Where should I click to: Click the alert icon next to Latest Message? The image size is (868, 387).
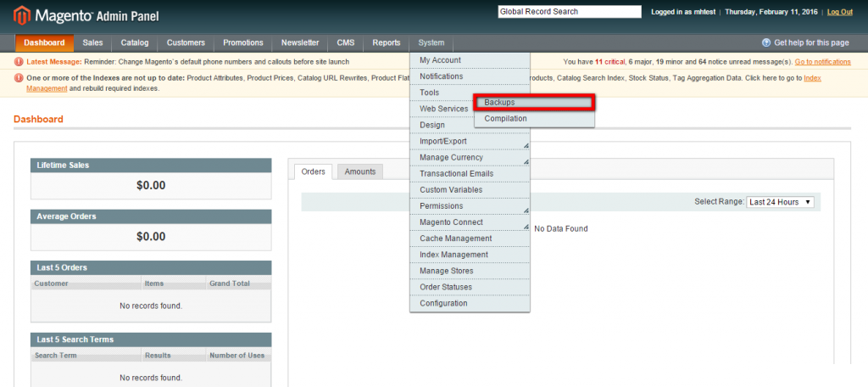click(19, 62)
